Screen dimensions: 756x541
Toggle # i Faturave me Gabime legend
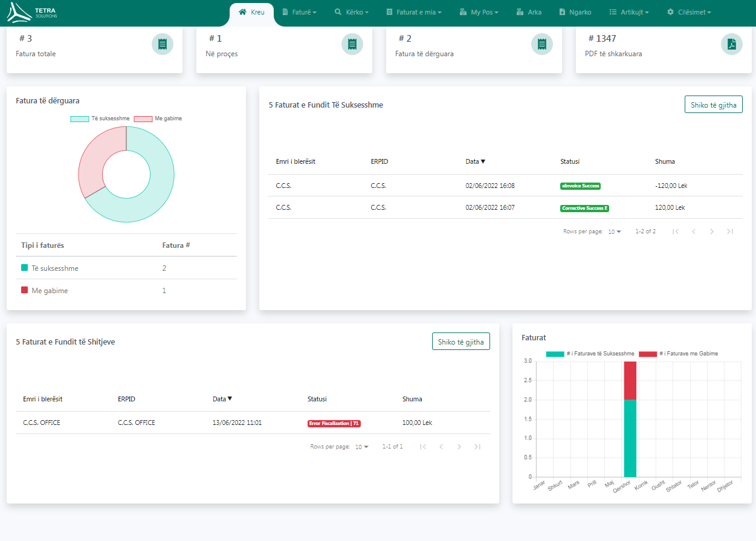[x=678, y=354]
